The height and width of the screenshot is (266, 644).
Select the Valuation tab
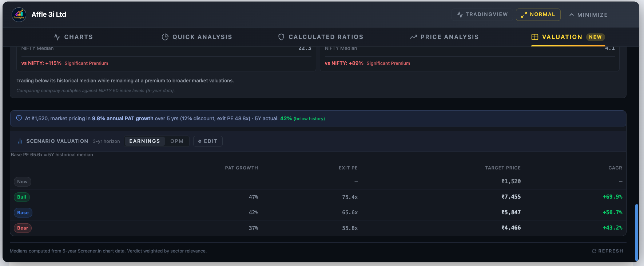pos(568,37)
